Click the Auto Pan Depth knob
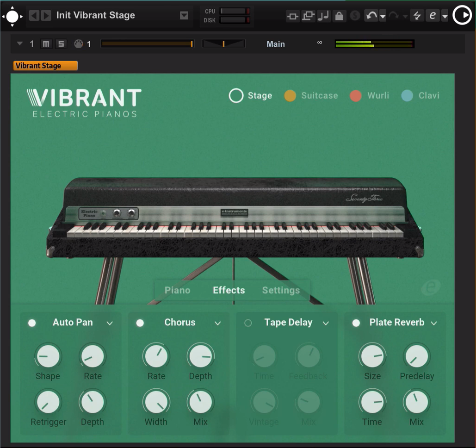 point(93,402)
